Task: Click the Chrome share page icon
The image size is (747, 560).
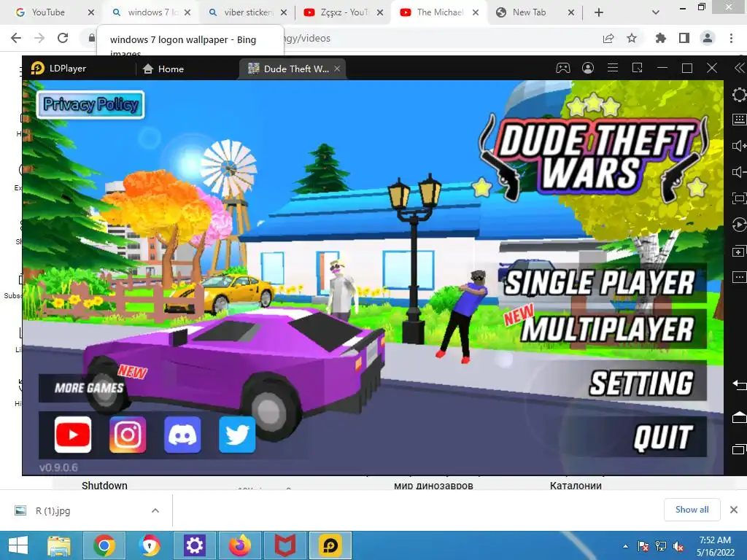Action: coord(608,38)
